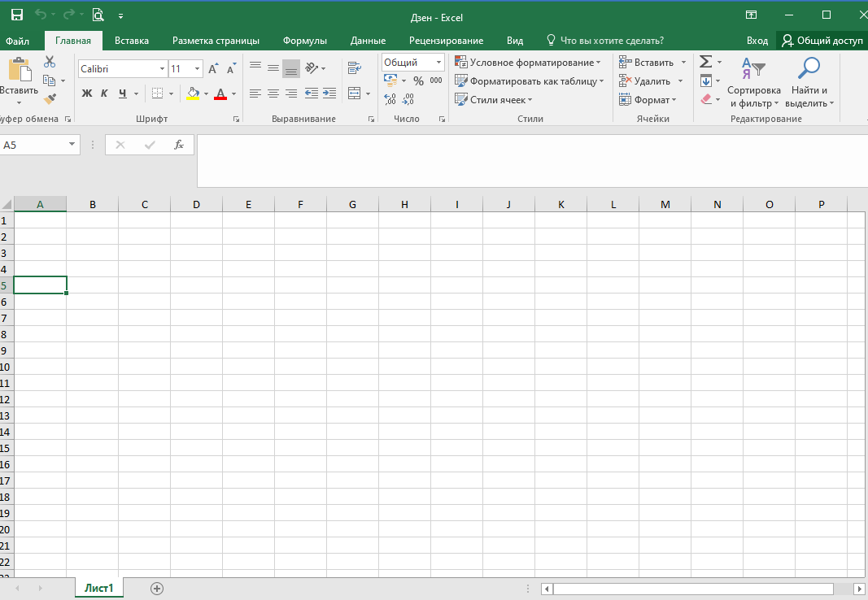Viewport: 868px width, 600px height.
Task: Open the Файл tab
Action: pyautogui.click(x=18, y=41)
